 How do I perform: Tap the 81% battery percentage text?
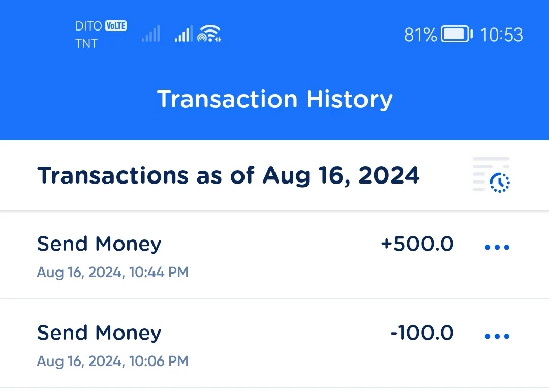(x=420, y=35)
